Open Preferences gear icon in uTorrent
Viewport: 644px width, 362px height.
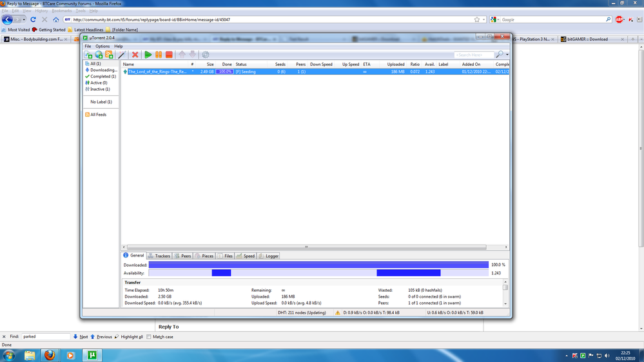[x=206, y=55]
